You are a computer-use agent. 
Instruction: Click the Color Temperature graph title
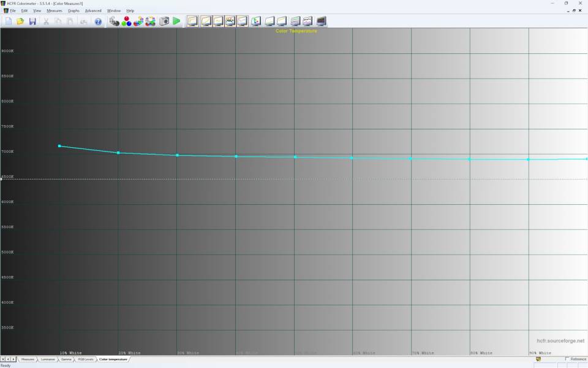point(296,31)
